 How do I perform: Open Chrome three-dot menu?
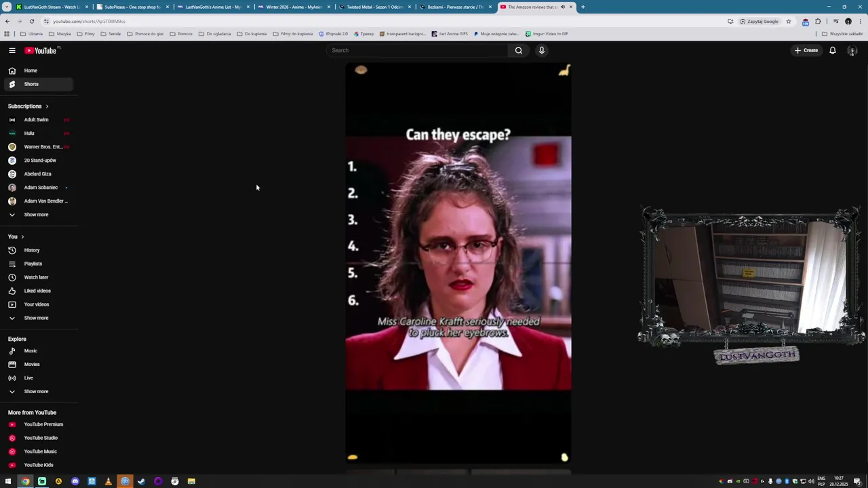click(x=861, y=21)
